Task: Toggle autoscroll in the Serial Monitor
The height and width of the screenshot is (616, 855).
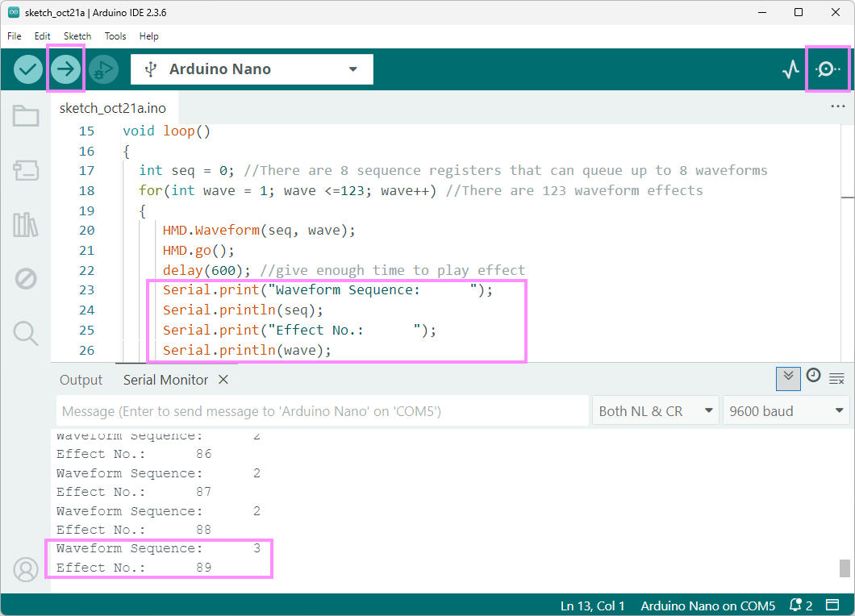Action: pos(788,378)
